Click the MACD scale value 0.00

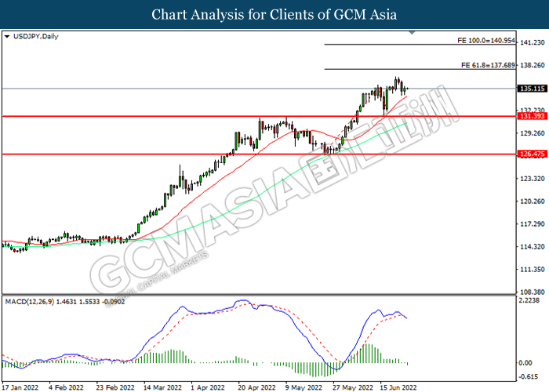(525, 363)
